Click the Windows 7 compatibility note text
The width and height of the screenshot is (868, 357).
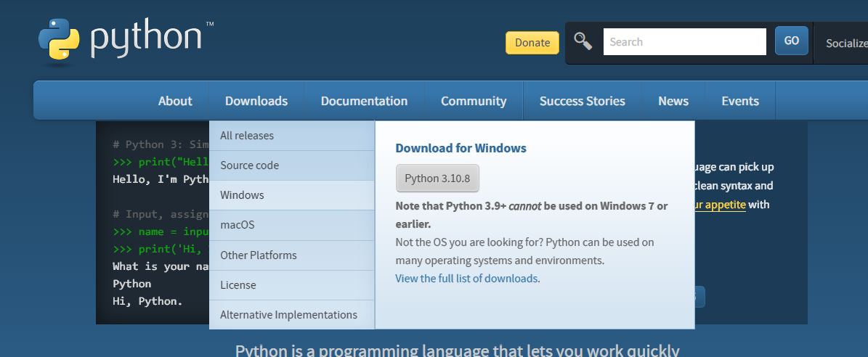pos(532,215)
